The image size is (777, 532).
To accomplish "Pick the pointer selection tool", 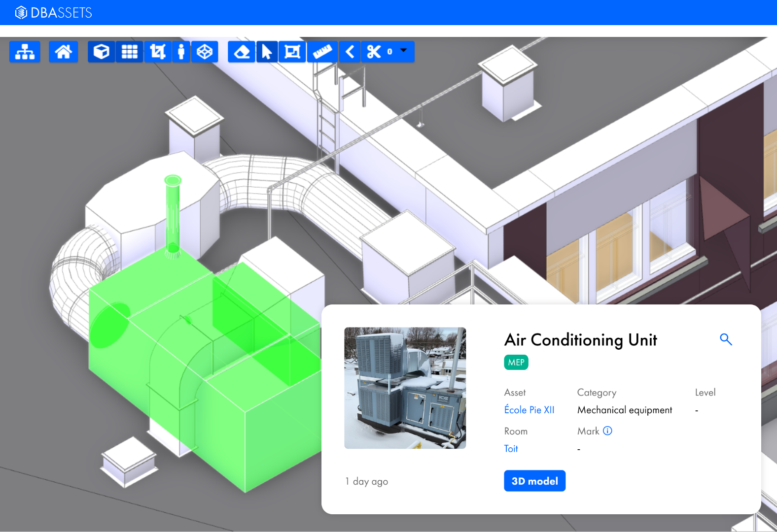I will click(x=267, y=52).
